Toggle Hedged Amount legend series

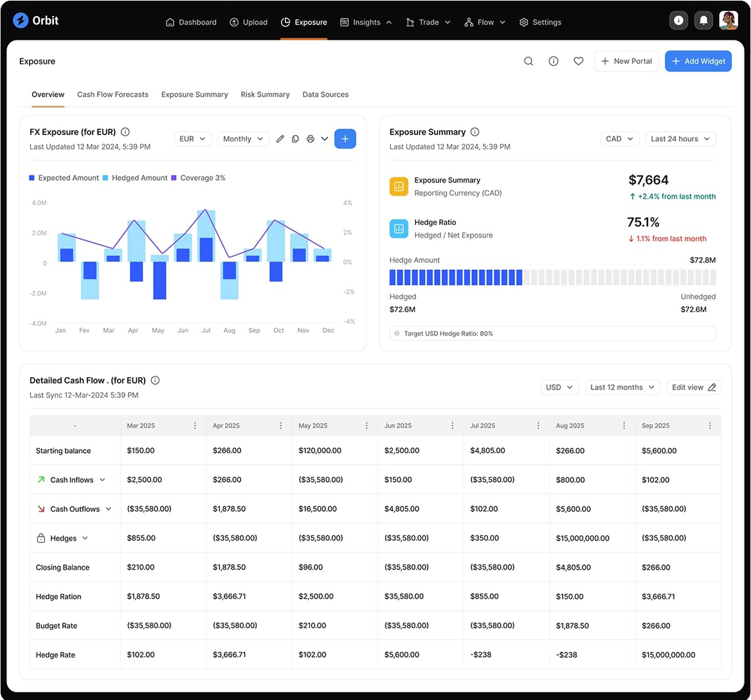click(x=135, y=178)
